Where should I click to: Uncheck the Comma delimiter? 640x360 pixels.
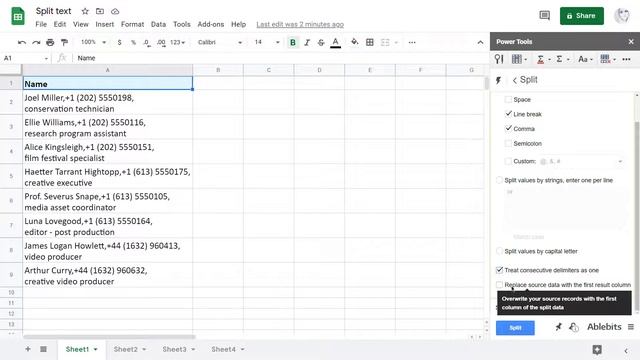508,129
